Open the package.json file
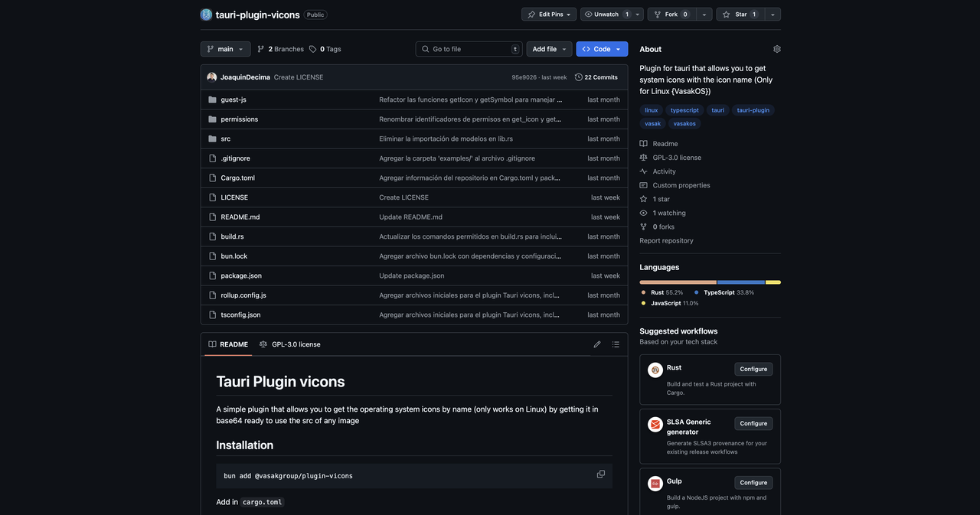Viewport: 980px width, 515px height. (241, 275)
